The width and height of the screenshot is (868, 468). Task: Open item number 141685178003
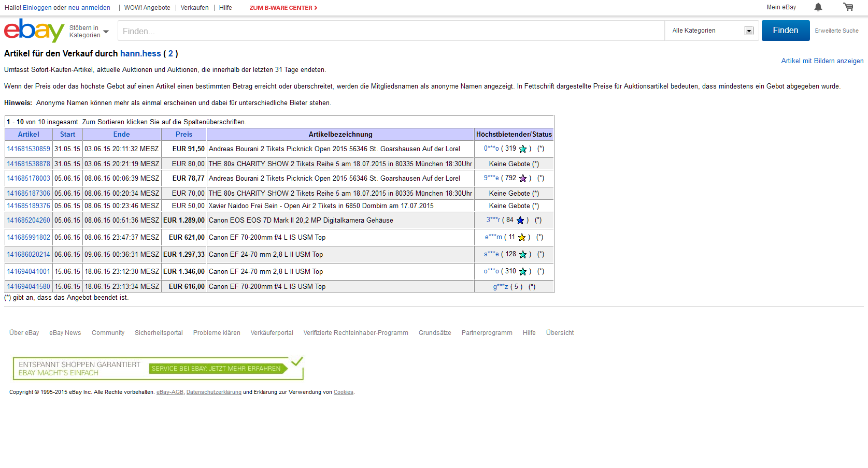(x=29, y=179)
